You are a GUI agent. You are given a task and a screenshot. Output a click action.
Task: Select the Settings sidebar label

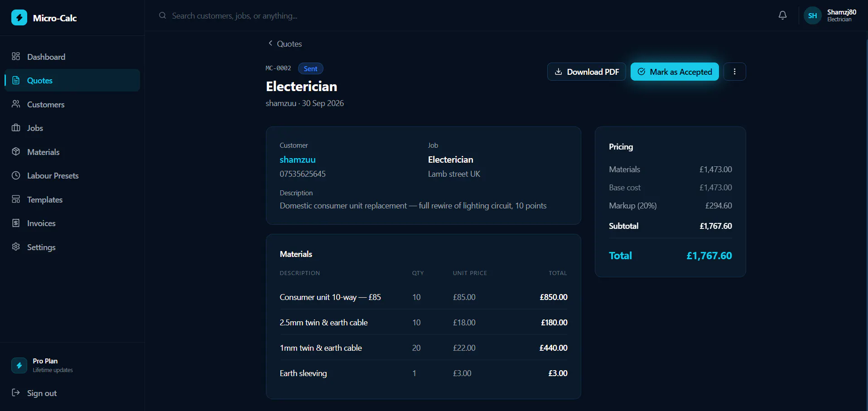[41, 247]
